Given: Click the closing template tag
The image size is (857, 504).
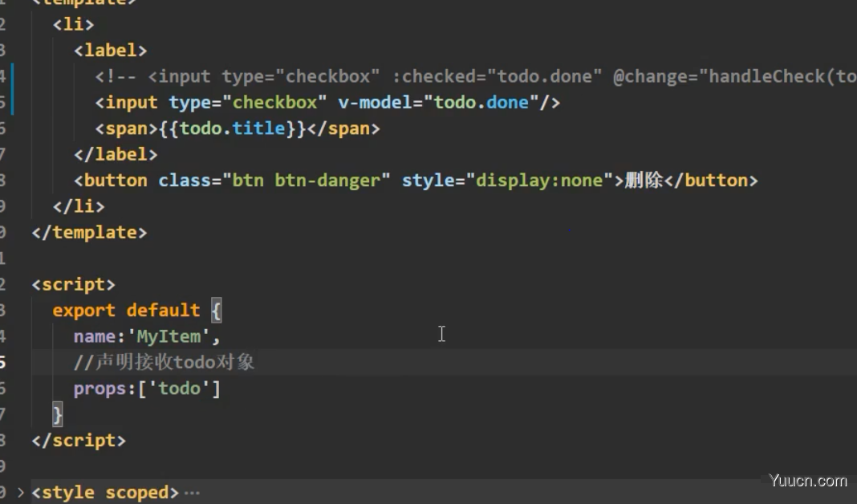Looking at the screenshot, I should pyautogui.click(x=89, y=232).
